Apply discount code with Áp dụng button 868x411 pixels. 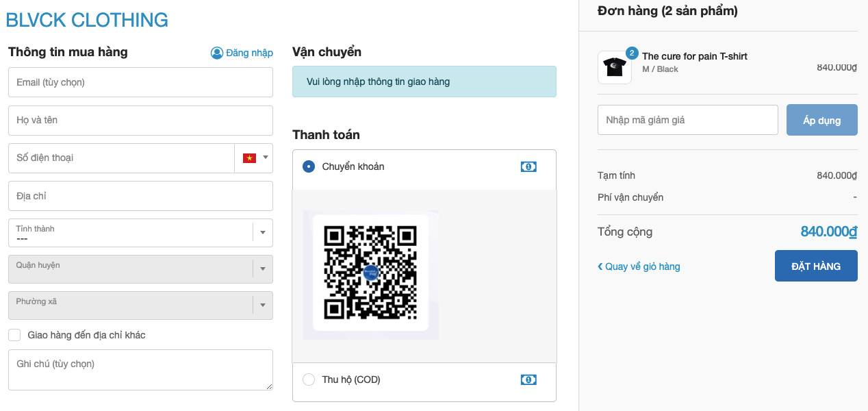click(821, 120)
